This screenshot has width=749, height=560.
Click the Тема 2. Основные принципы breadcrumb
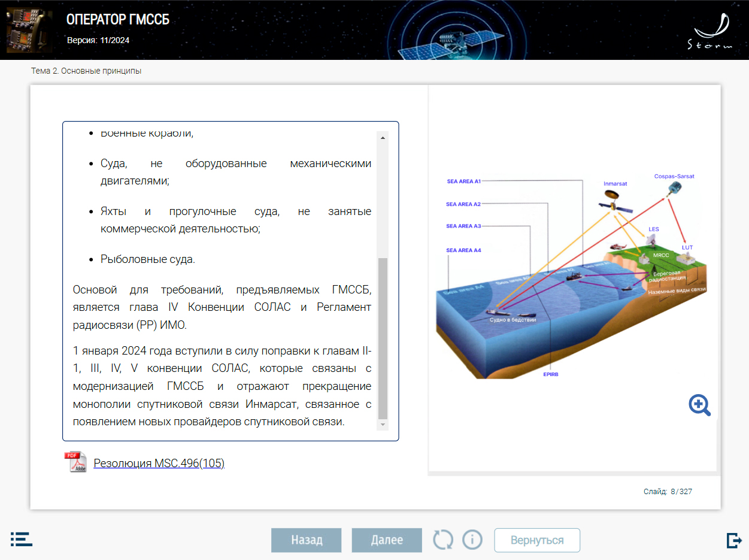coord(86,71)
